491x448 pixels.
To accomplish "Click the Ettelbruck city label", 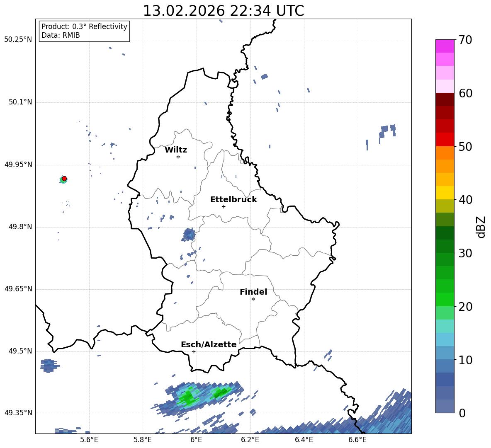I will click(233, 200).
